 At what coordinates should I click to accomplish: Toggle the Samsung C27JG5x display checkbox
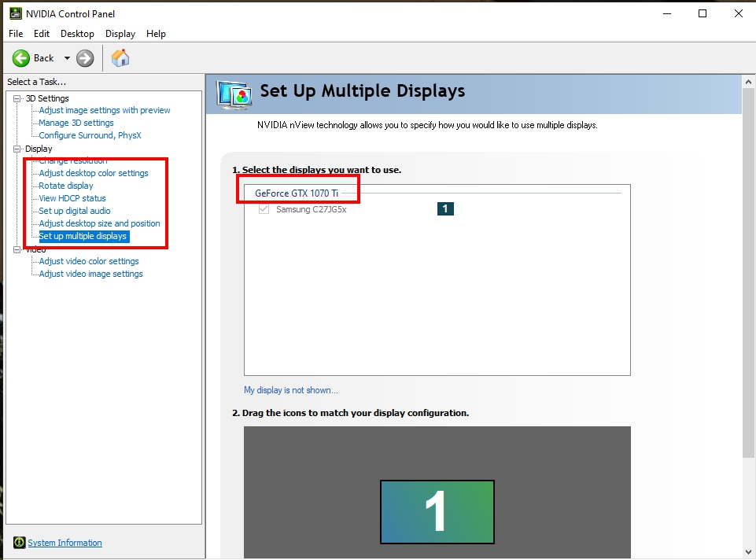(264, 209)
